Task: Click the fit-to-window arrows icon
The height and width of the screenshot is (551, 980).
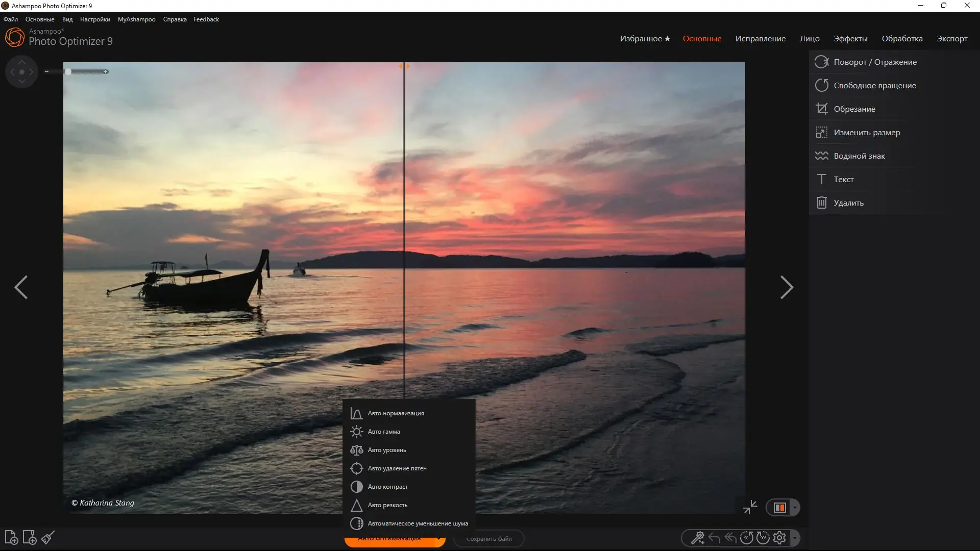Action: point(750,507)
